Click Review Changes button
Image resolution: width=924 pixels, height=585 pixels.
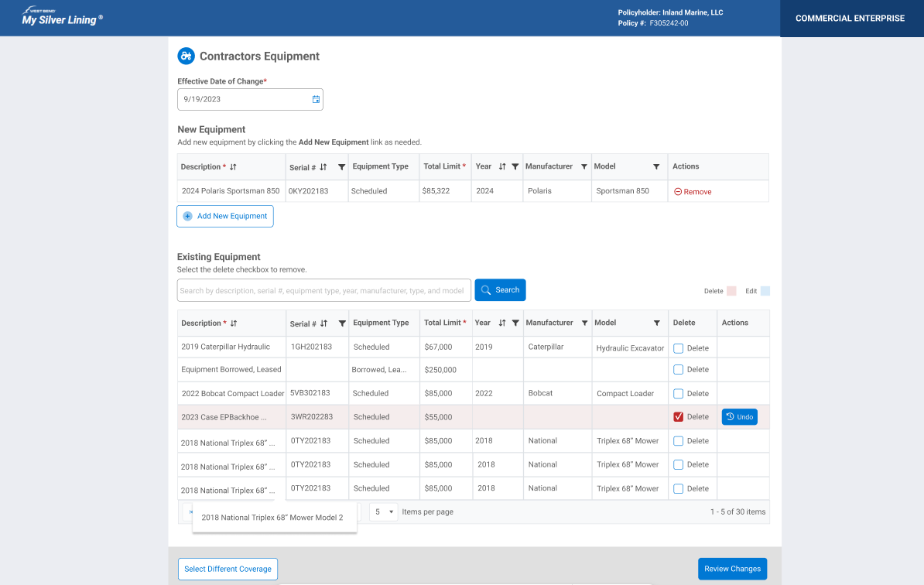733,569
